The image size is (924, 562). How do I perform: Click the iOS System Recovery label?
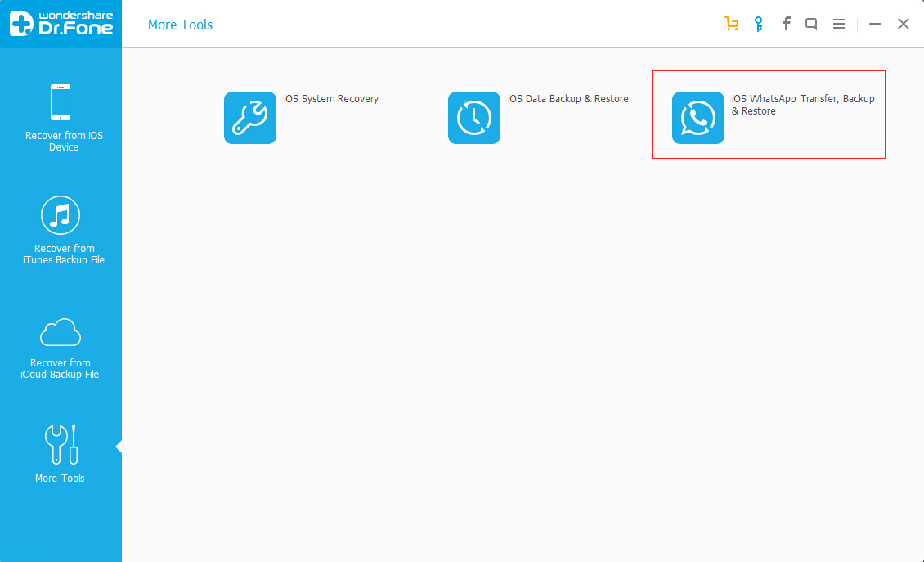(x=331, y=99)
